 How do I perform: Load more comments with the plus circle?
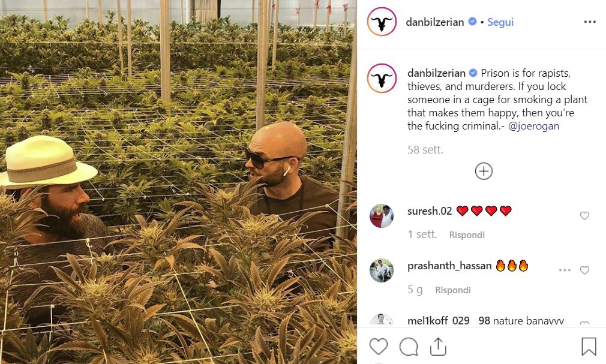pyautogui.click(x=484, y=171)
